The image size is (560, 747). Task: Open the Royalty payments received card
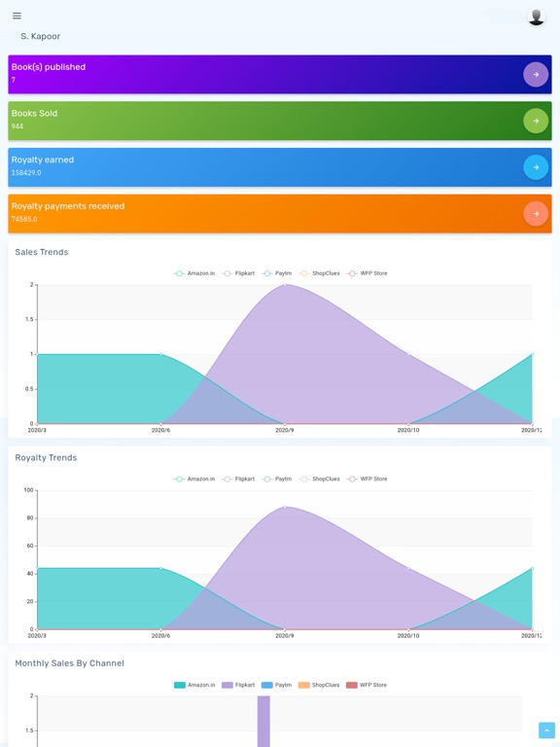coord(280,213)
